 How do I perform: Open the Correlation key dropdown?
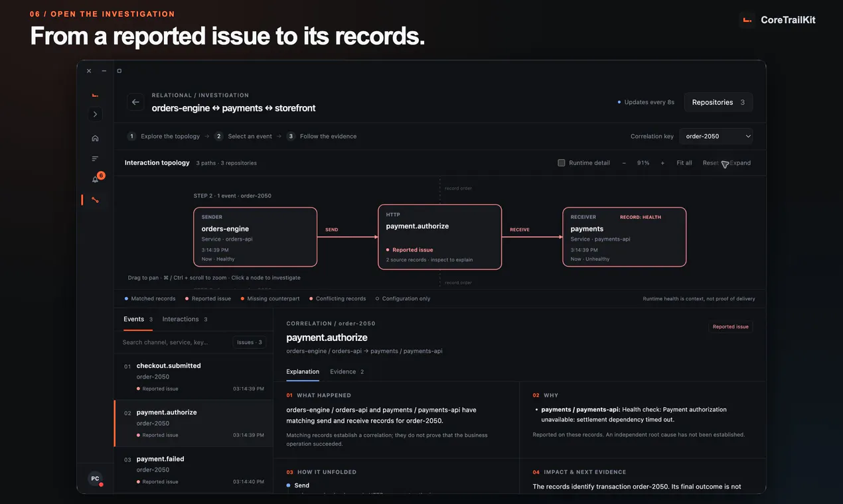[x=716, y=137]
